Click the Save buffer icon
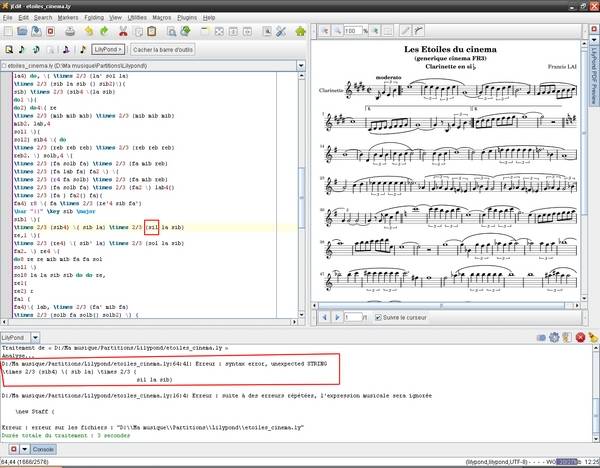Screen dimensions: 600x468 tap(36, 31)
